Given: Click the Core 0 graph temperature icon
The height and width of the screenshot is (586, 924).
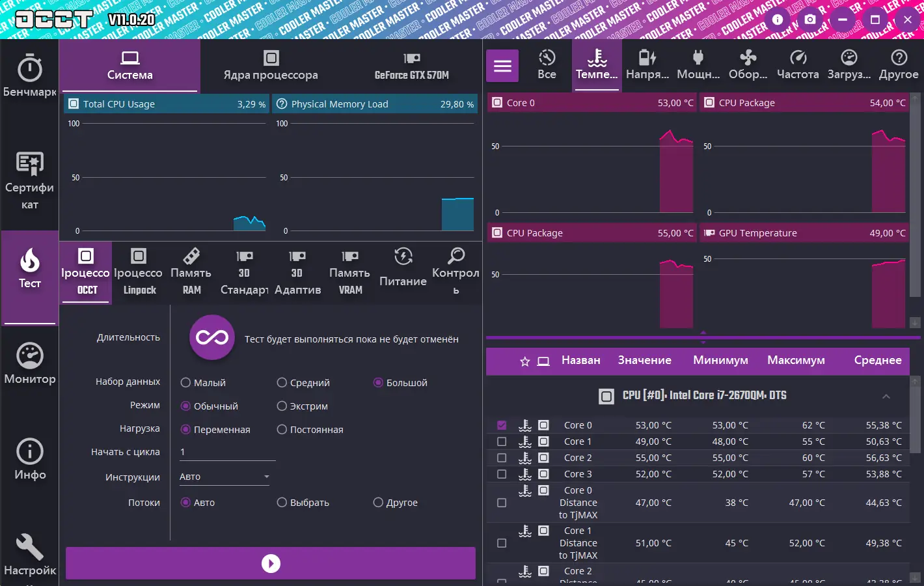Looking at the screenshot, I should coord(497,103).
